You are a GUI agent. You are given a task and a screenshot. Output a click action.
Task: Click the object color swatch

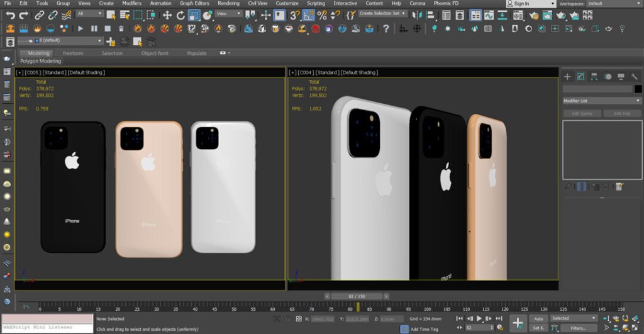pos(638,89)
